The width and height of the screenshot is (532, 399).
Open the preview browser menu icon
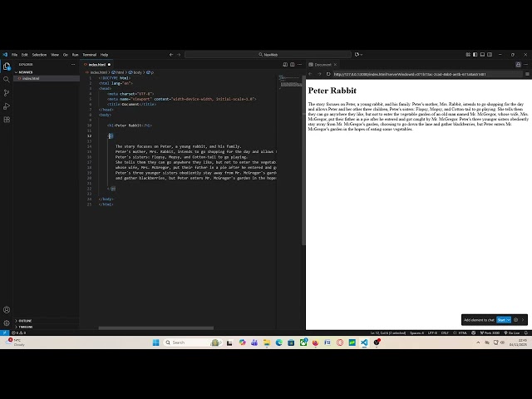[x=527, y=74]
